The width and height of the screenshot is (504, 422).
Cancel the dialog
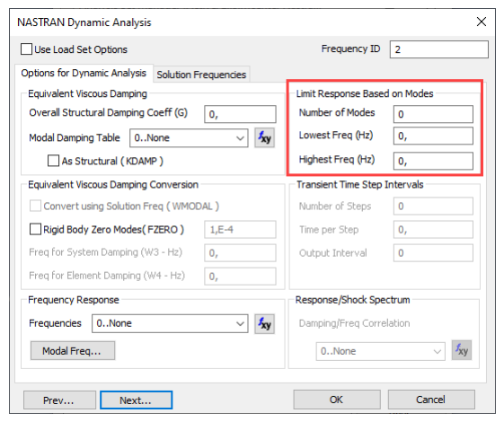tap(431, 400)
